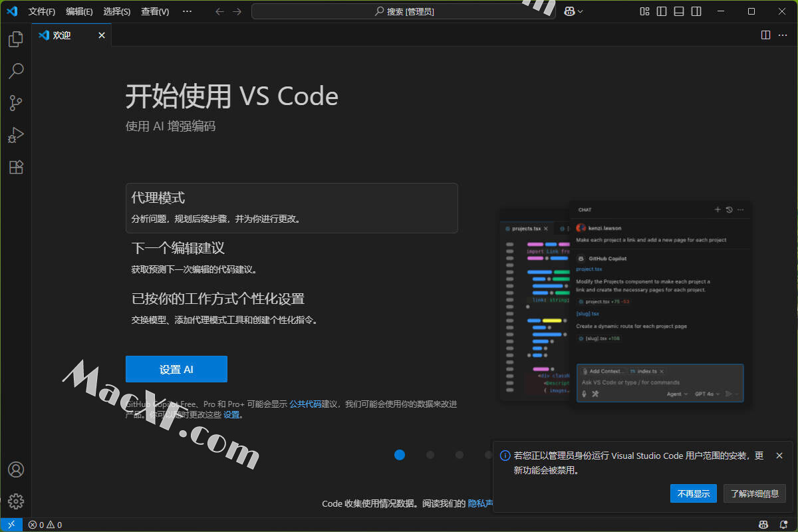Split the editor to the right

point(766,35)
